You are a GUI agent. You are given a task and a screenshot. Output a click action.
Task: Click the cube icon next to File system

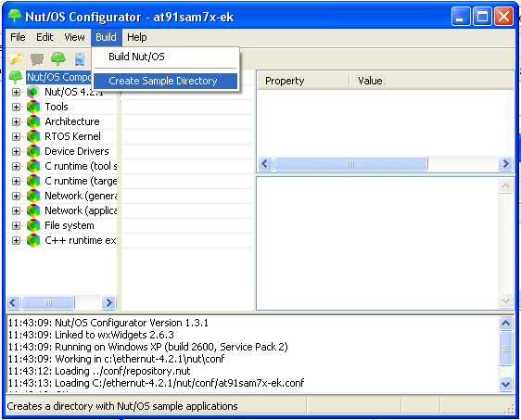[33, 225]
